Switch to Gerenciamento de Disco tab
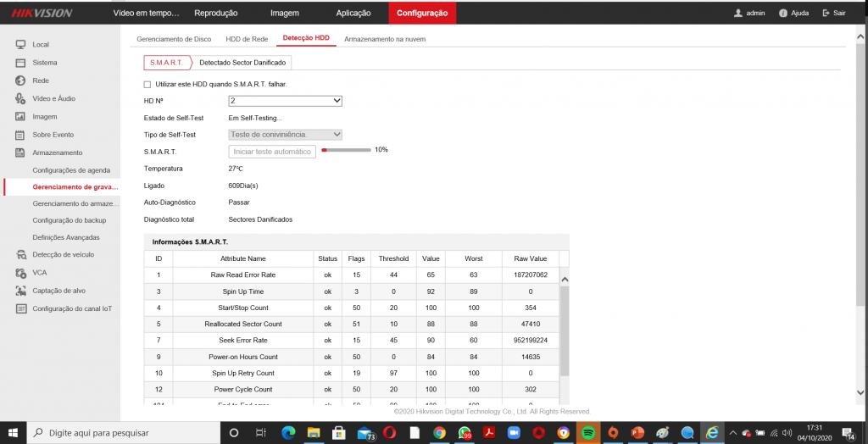The height and width of the screenshot is (444, 868). pos(174,39)
